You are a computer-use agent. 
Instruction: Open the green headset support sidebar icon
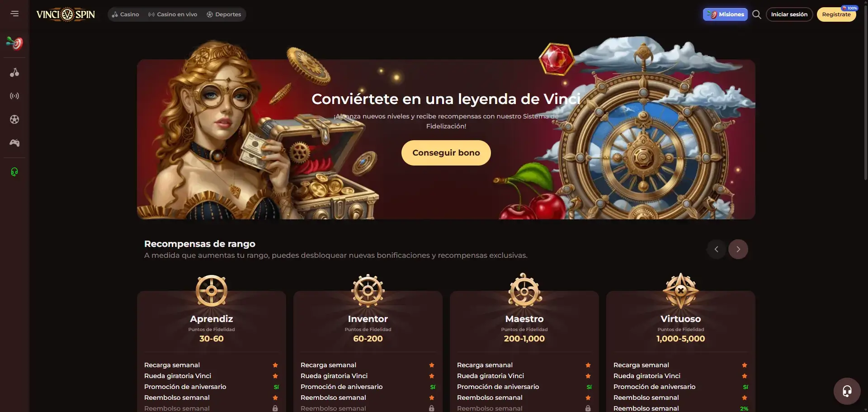pos(14,172)
